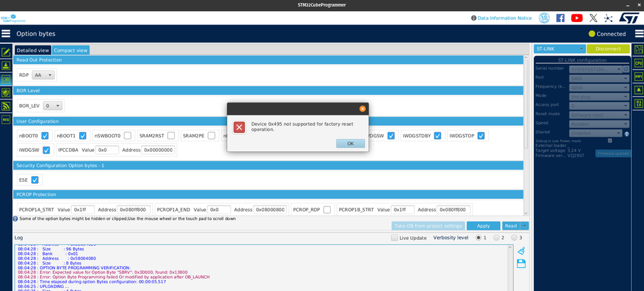Toggle IWDGSTDBY checkbox

pos(438,135)
